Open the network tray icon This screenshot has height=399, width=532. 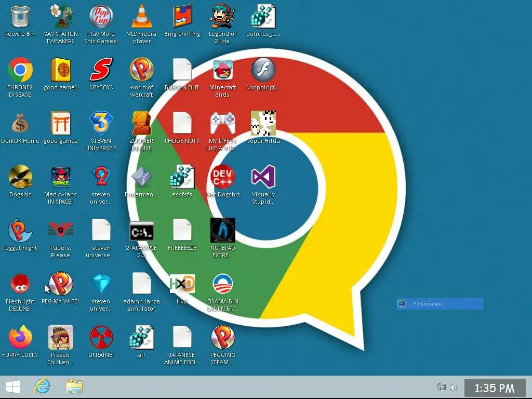[x=442, y=387]
